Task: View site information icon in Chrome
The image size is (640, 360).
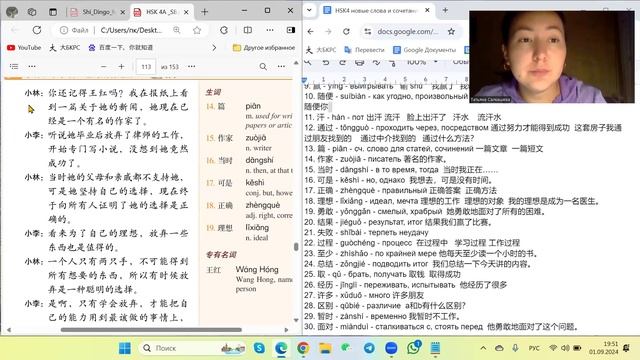Action: [368, 31]
